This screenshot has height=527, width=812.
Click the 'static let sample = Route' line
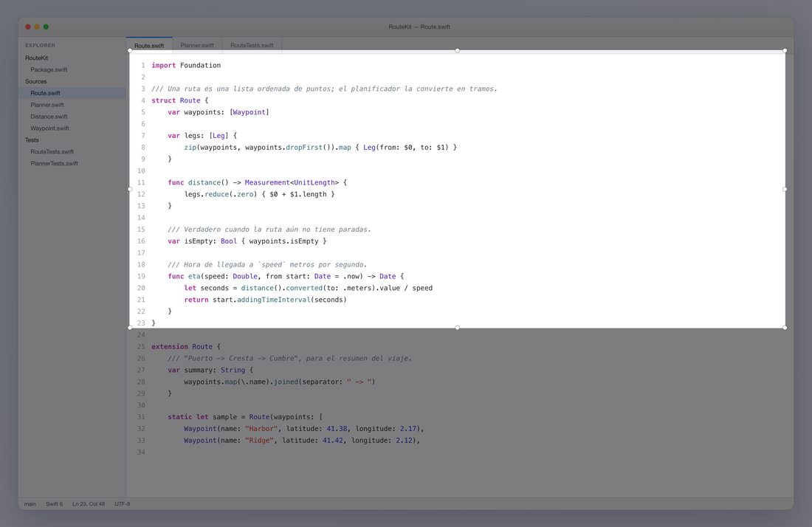pyautogui.click(x=245, y=417)
